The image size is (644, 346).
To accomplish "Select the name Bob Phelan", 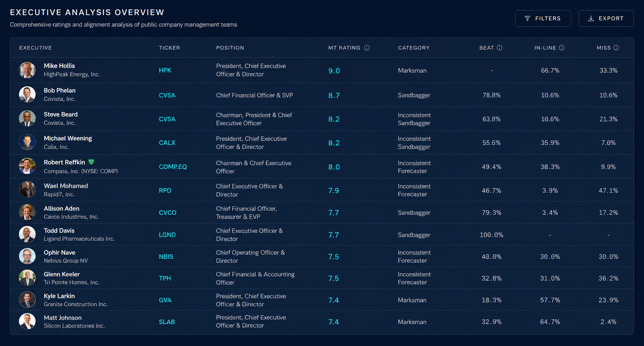I will 59,91.
